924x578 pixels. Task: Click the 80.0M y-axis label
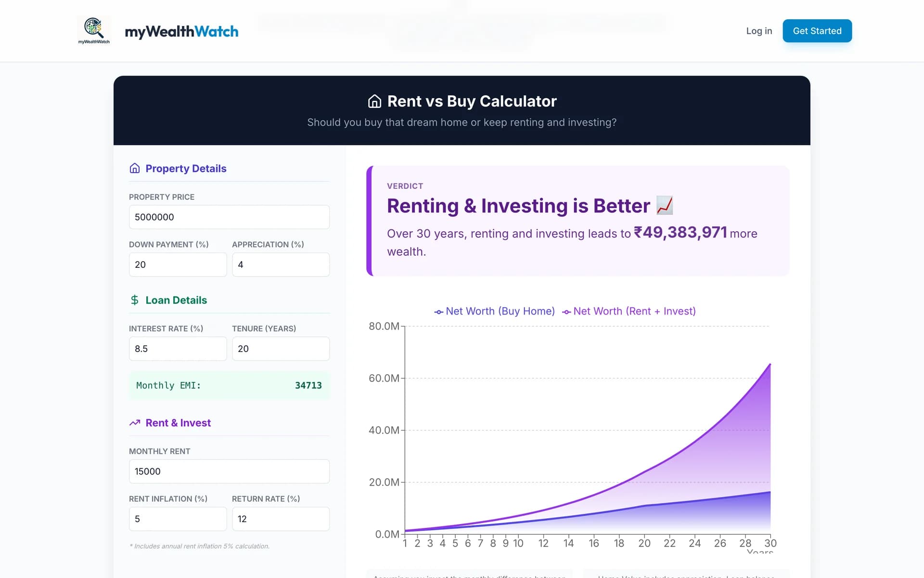[x=384, y=326]
